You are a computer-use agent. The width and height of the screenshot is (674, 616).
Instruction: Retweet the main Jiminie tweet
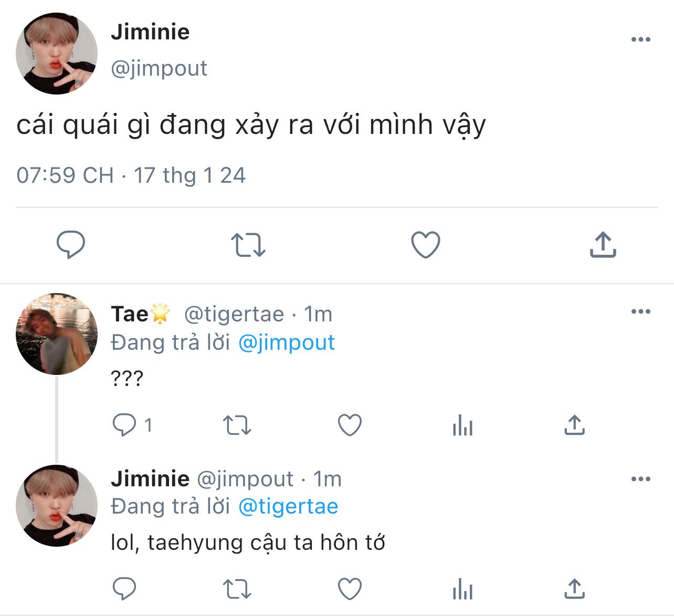tap(248, 245)
